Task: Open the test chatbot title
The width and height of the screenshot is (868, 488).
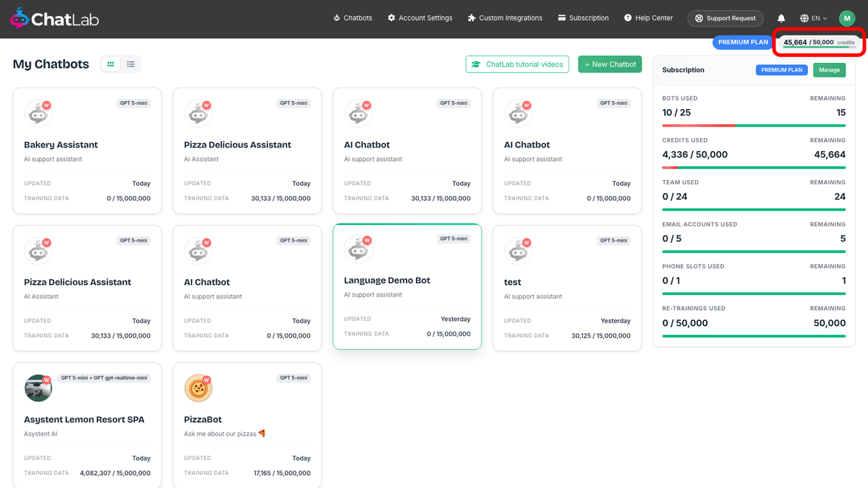Action: tap(512, 282)
